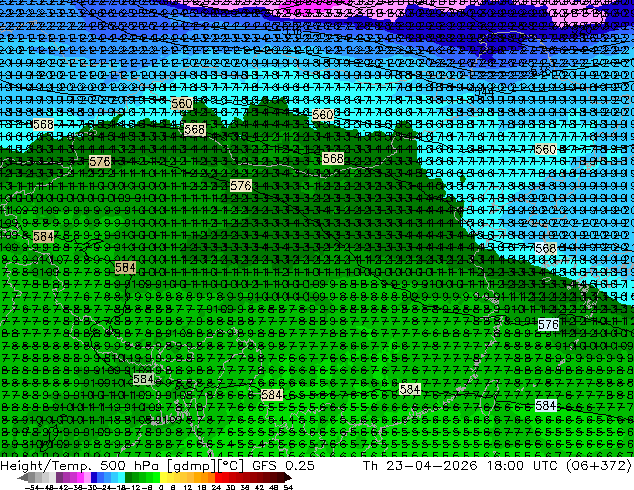Click the yellow swatch in the legend
The height and width of the screenshot is (490, 634).
163,477
